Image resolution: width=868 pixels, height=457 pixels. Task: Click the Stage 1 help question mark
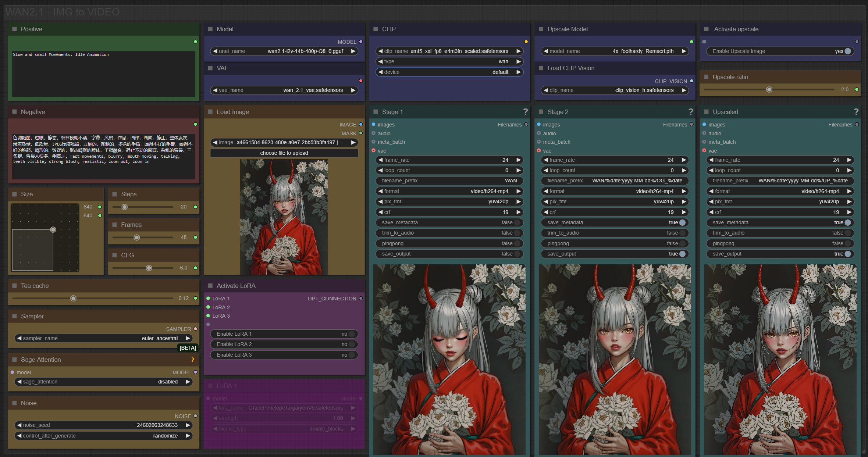[525, 112]
